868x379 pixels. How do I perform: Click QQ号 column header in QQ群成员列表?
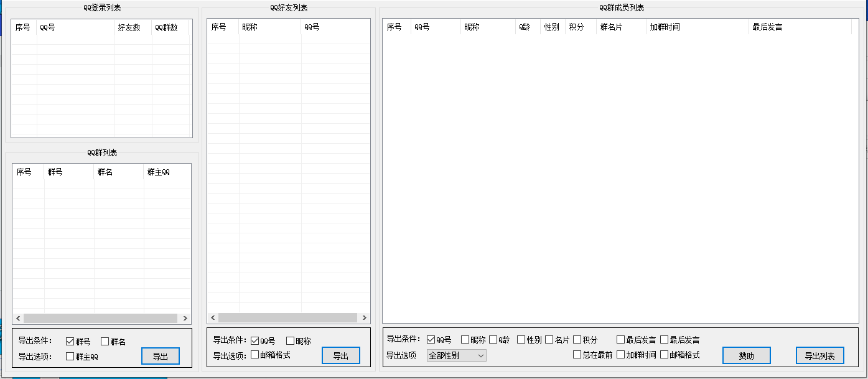tap(436, 27)
